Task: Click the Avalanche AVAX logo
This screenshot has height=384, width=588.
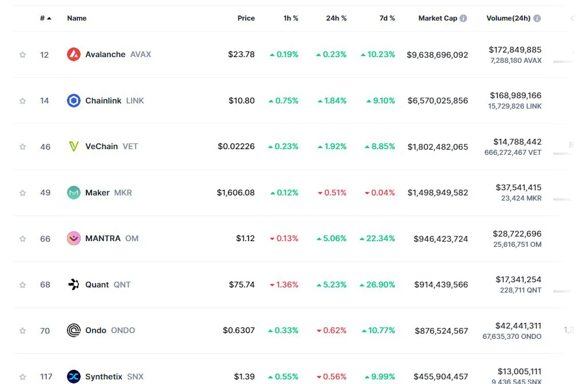Action: coord(73,54)
